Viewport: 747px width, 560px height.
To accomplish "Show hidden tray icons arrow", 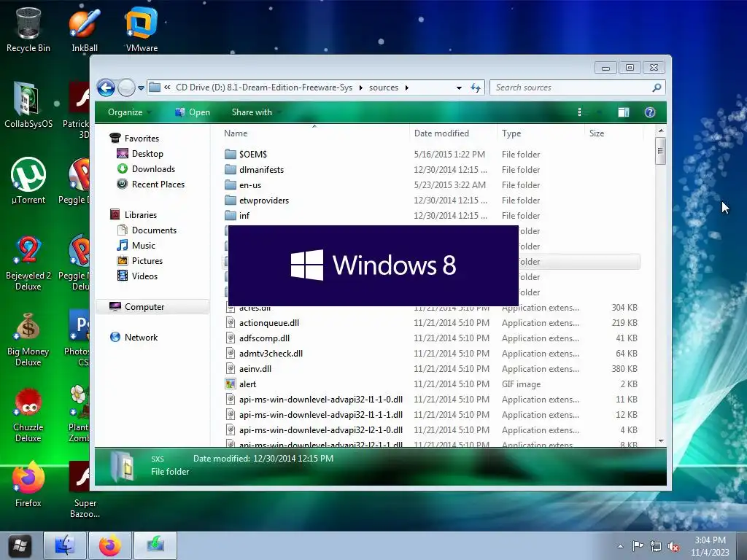I will coord(620,546).
